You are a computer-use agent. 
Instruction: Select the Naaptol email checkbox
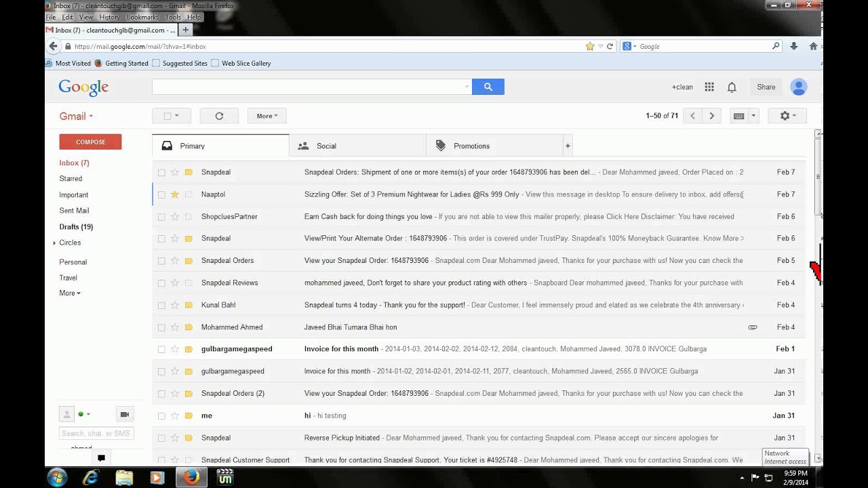[x=161, y=195]
